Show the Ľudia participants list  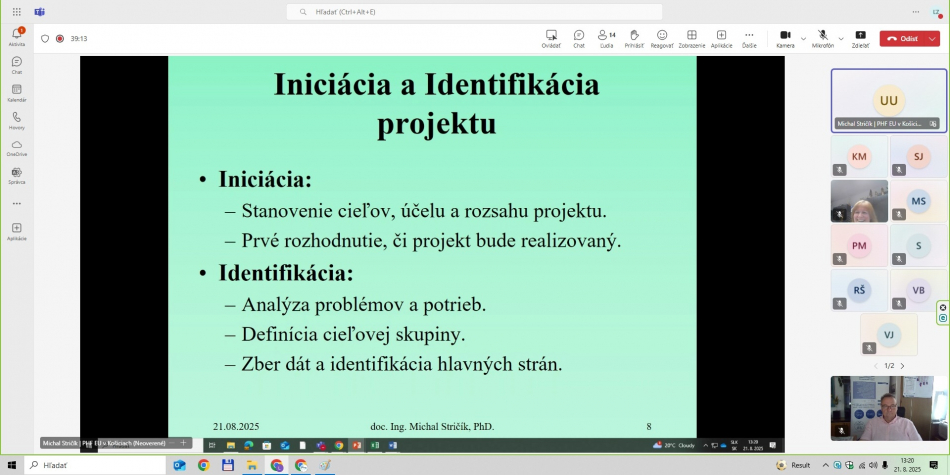tap(607, 38)
